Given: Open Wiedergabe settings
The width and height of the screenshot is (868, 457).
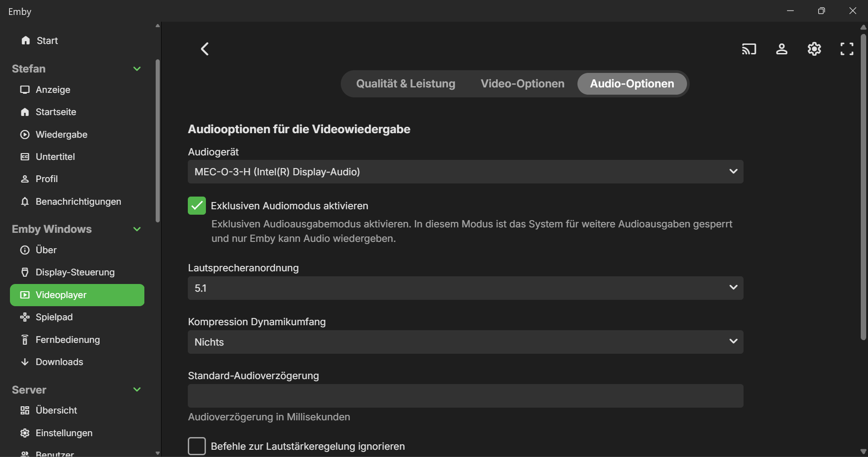Looking at the screenshot, I should (x=77, y=135).
